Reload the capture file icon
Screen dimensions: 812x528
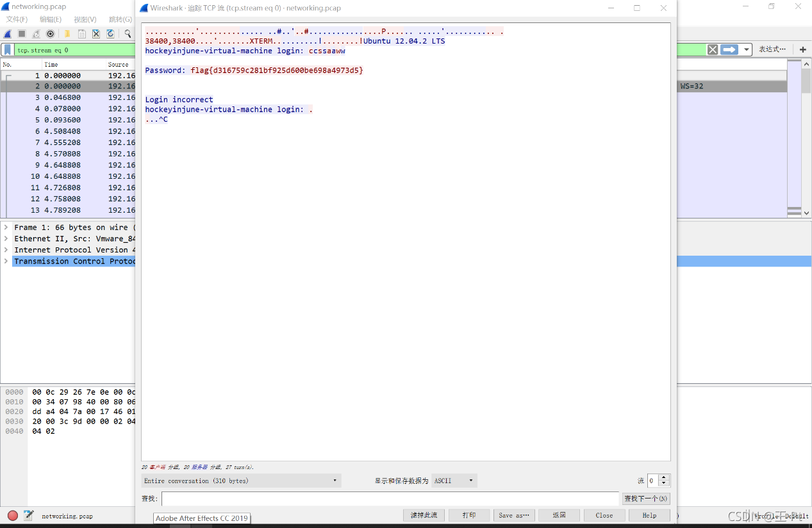(110, 33)
